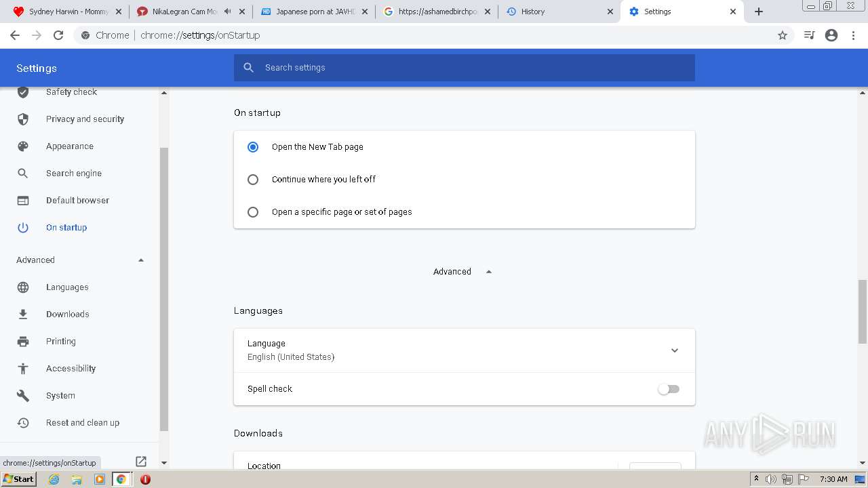
Task: Bookmark this page with the star icon
Action: pyautogui.click(x=783, y=35)
